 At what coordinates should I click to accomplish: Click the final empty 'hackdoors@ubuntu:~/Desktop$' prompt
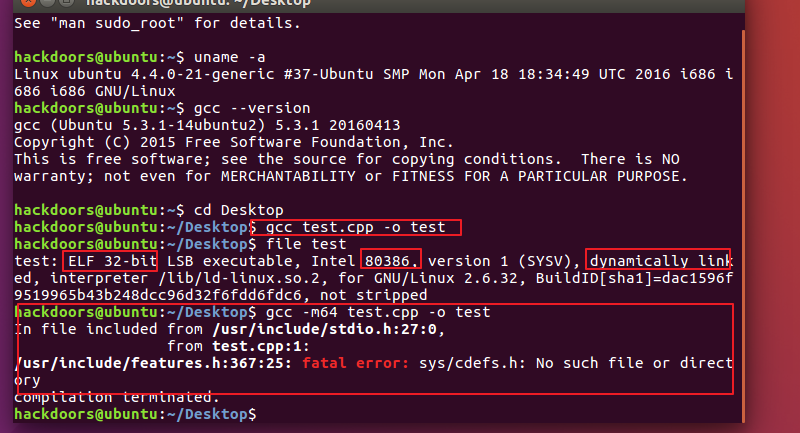135,414
